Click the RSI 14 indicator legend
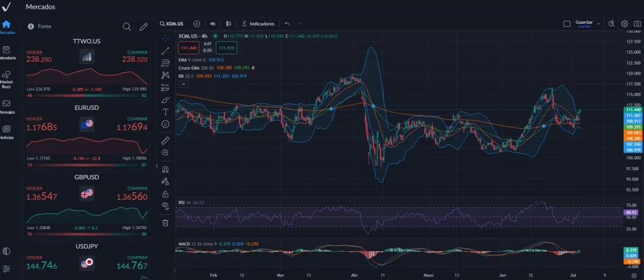This screenshot has height=280, width=644. point(184,203)
